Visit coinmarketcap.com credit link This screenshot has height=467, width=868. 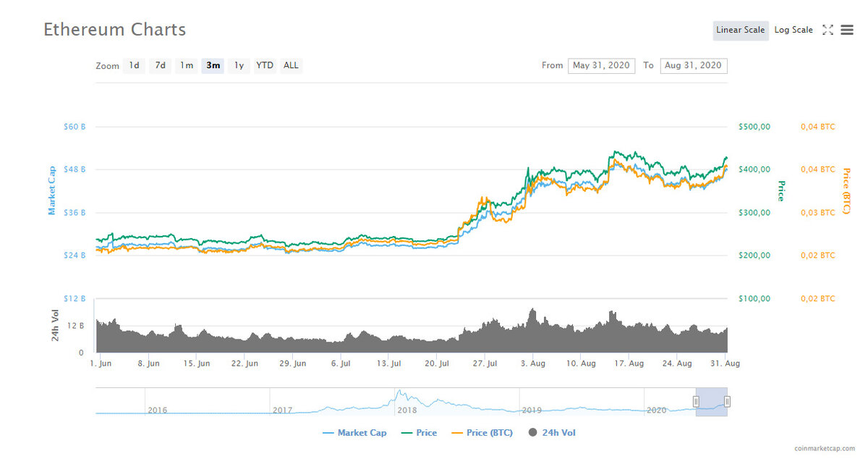tap(824, 449)
